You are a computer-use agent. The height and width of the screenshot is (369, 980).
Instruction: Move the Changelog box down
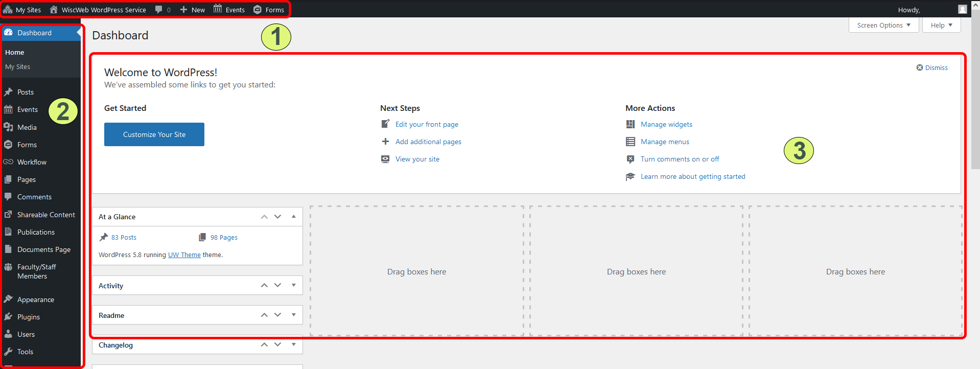(277, 344)
